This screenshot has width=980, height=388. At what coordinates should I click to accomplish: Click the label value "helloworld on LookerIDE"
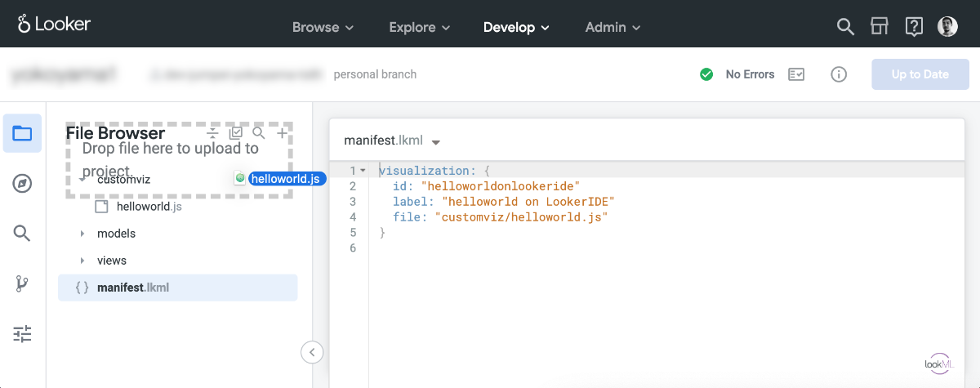pos(528,202)
